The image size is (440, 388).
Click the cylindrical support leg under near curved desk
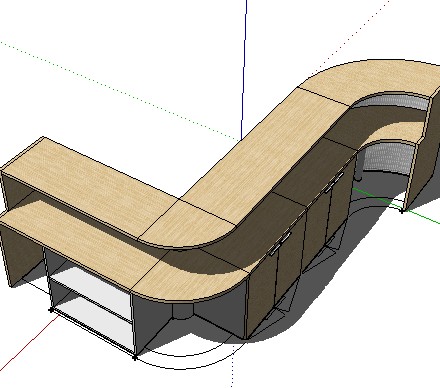pos(183,311)
